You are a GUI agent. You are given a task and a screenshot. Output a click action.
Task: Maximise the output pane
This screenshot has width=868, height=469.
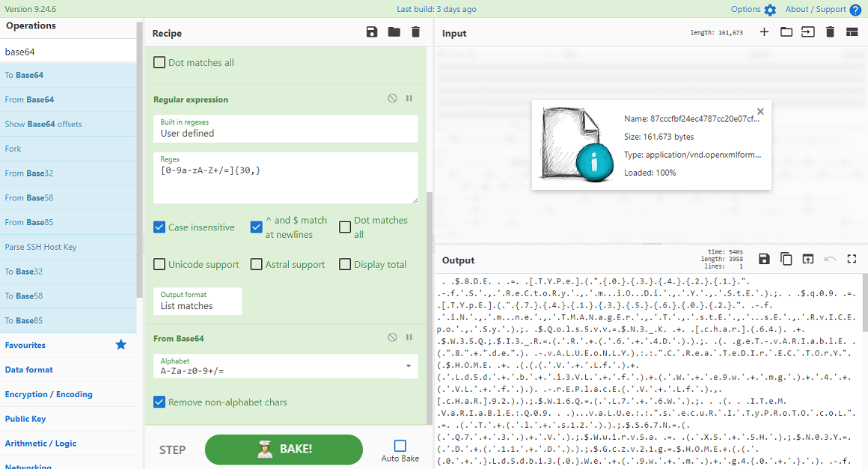click(x=852, y=259)
